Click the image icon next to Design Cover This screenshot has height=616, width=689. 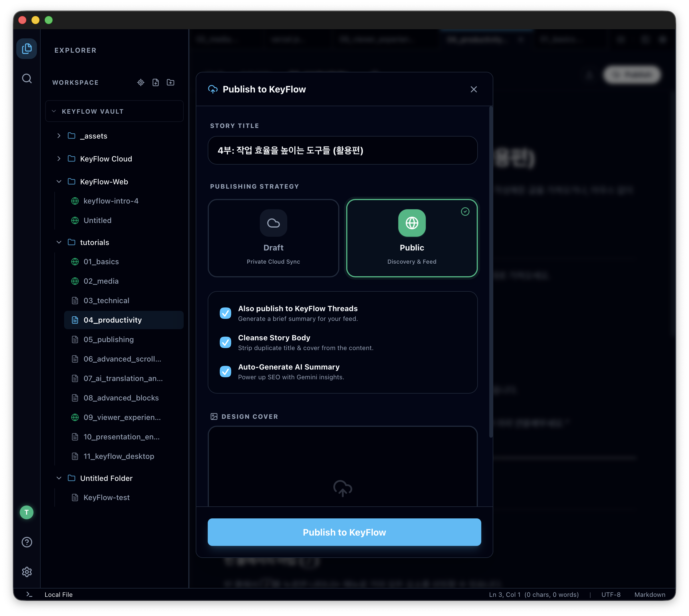click(x=214, y=417)
